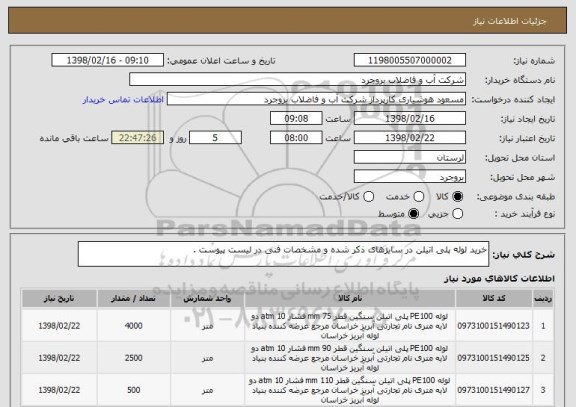Click the creation time field 09:08
This screenshot has width=576, height=407.
click(x=296, y=119)
